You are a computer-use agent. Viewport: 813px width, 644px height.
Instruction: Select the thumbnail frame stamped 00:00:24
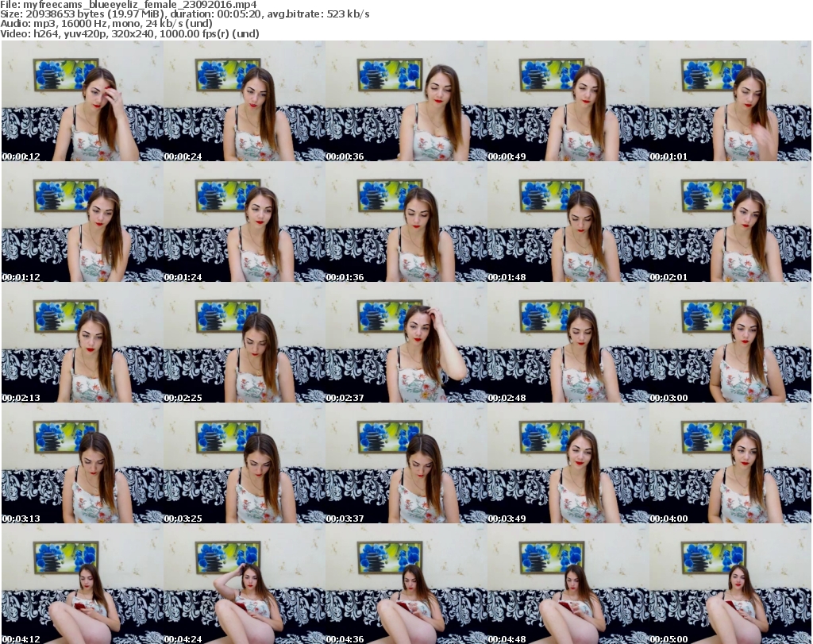(x=245, y=101)
